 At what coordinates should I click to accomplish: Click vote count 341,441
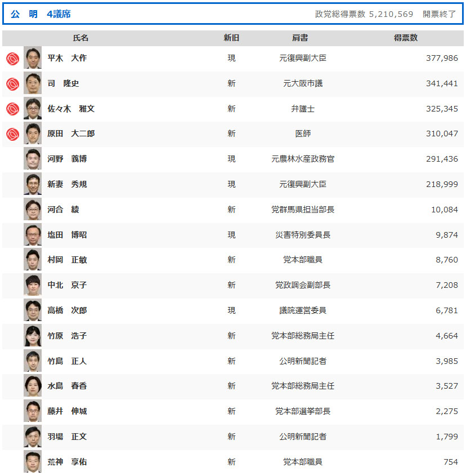442,83
